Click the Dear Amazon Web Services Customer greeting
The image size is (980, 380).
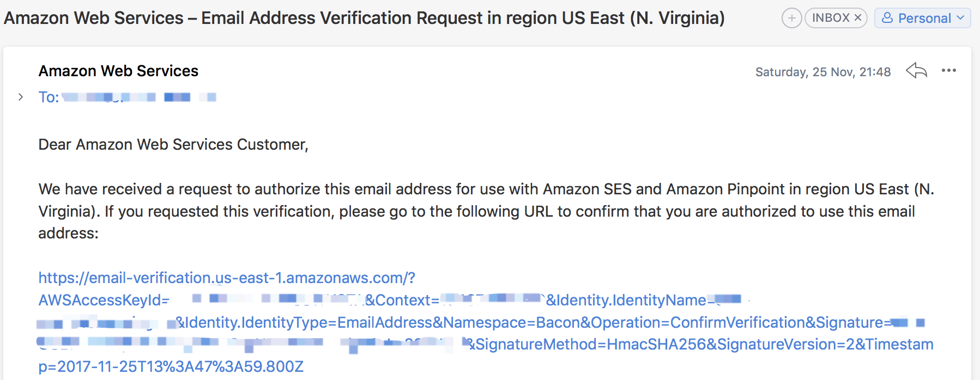[x=173, y=144]
